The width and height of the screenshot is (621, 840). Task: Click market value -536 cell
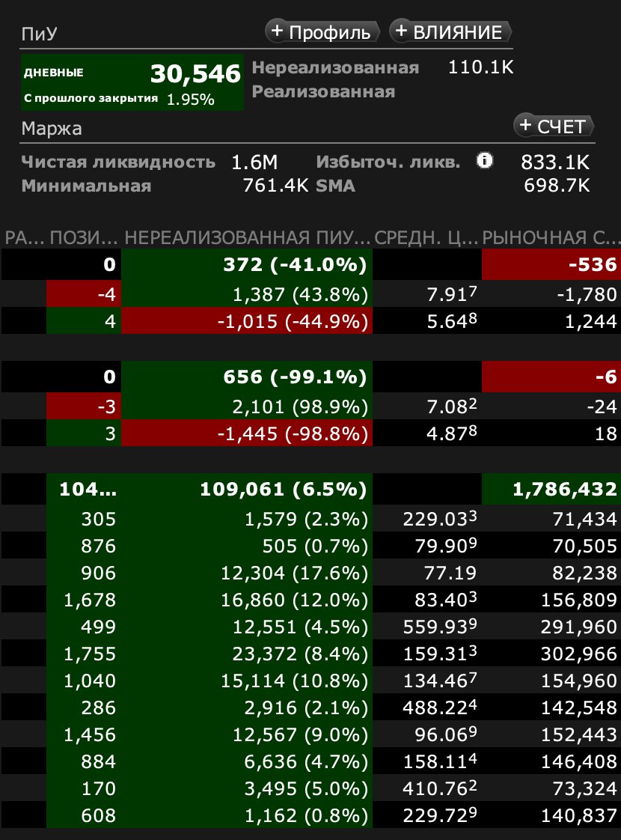pyautogui.click(x=551, y=264)
